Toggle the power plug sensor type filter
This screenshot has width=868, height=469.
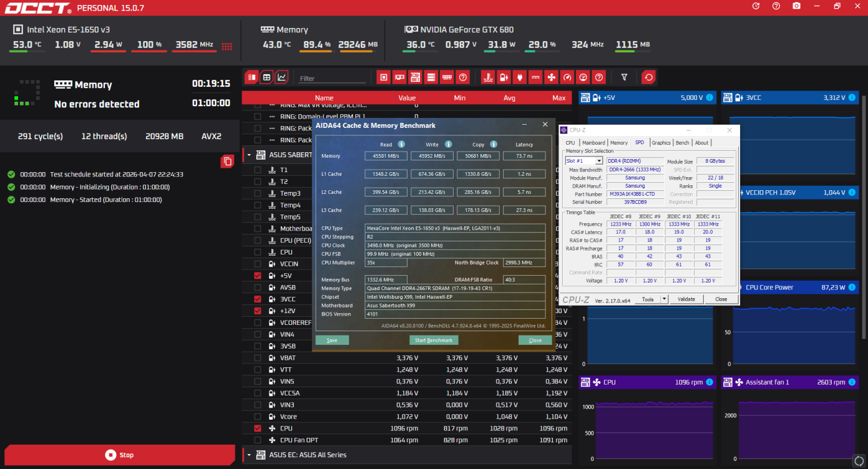tap(520, 77)
